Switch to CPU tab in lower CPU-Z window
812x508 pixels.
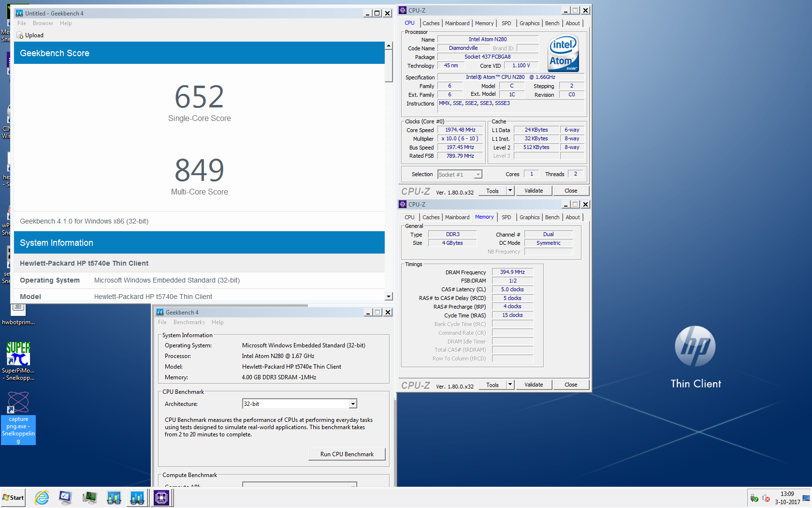tap(409, 217)
